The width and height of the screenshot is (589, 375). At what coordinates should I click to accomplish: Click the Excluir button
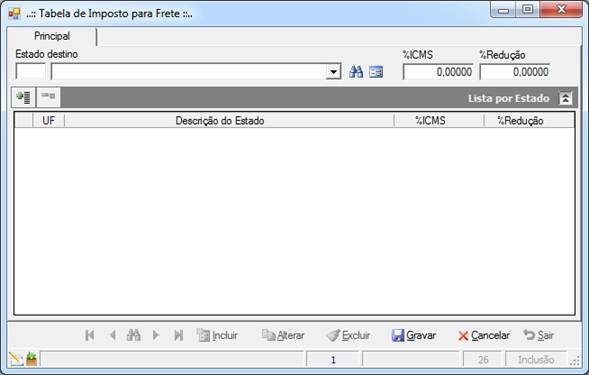tap(348, 335)
